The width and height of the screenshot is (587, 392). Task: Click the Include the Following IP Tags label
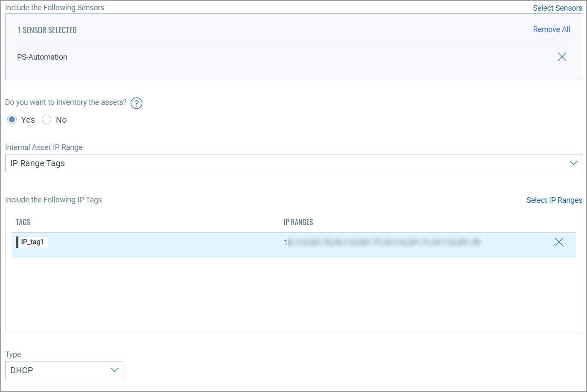(x=53, y=199)
